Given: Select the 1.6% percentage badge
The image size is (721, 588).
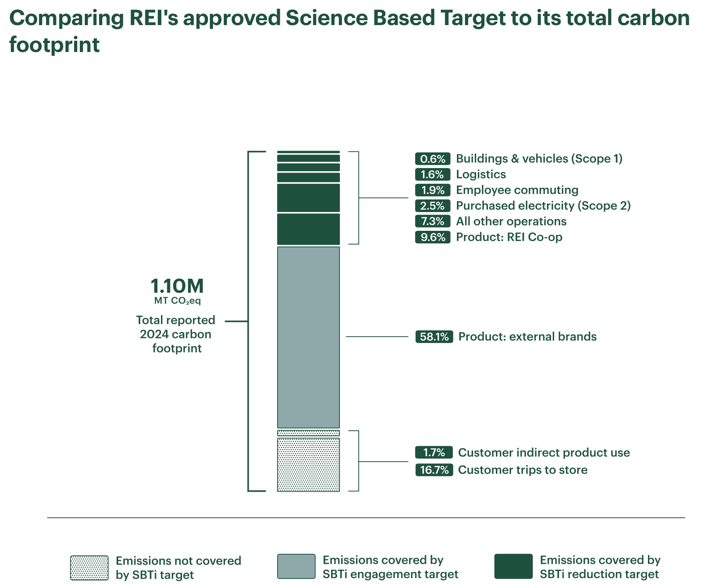Looking at the screenshot, I should tap(433, 174).
